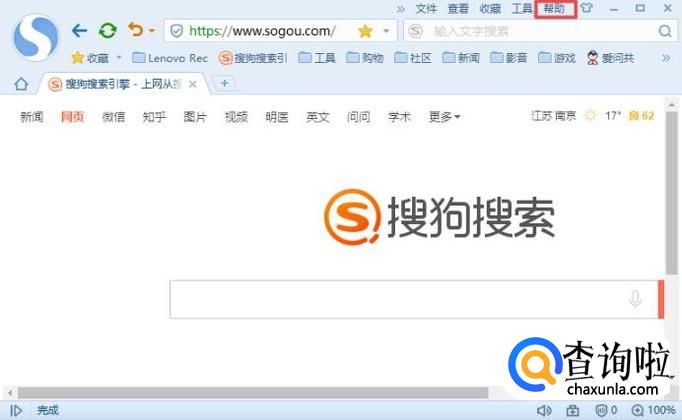682x420 pixels.
Task: Open the 查看 menu
Action: coord(458,9)
